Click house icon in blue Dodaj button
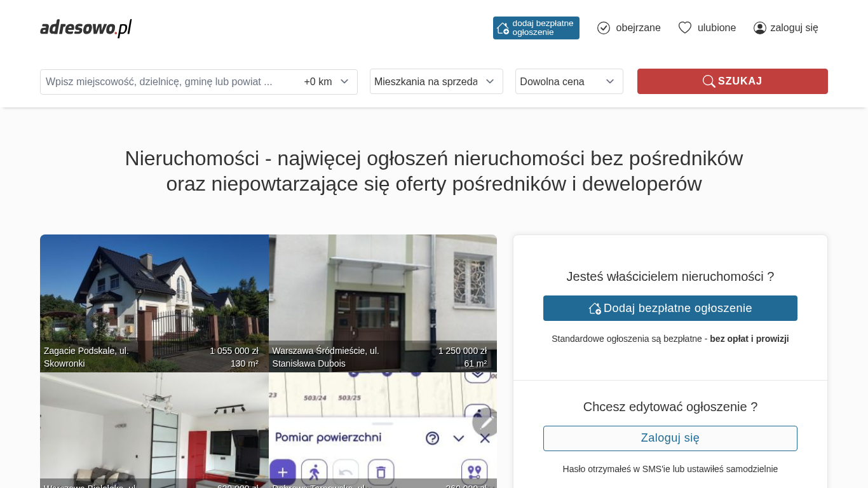 pos(595,308)
